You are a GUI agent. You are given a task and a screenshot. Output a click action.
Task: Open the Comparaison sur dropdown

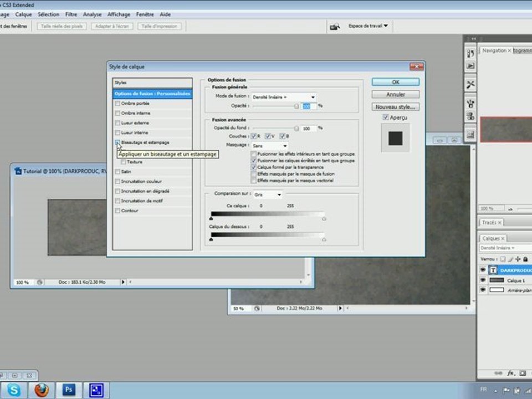point(268,195)
